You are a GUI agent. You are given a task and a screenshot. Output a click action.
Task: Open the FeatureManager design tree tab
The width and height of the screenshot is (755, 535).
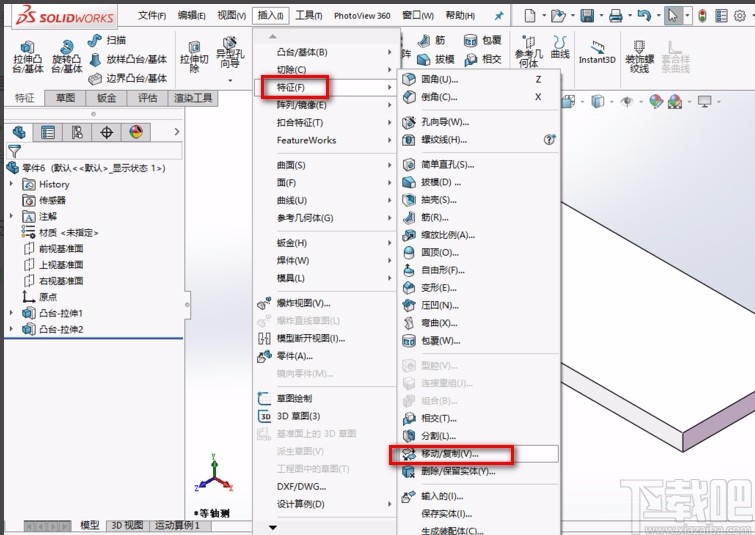(x=19, y=132)
